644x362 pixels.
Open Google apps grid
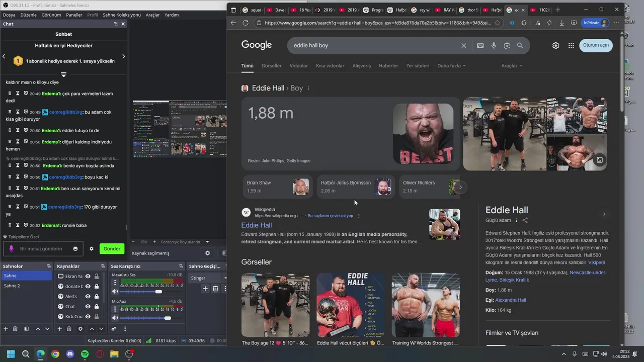tap(571, 45)
